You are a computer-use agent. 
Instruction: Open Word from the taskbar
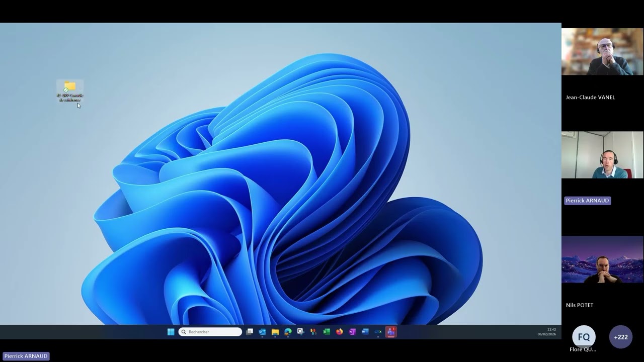coord(365,332)
